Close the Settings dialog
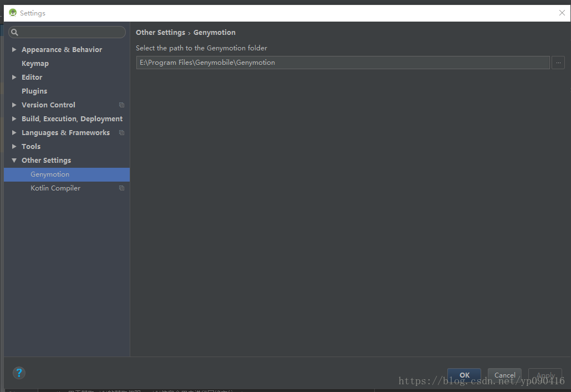Image resolution: width=571 pixels, height=392 pixels. coord(562,13)
